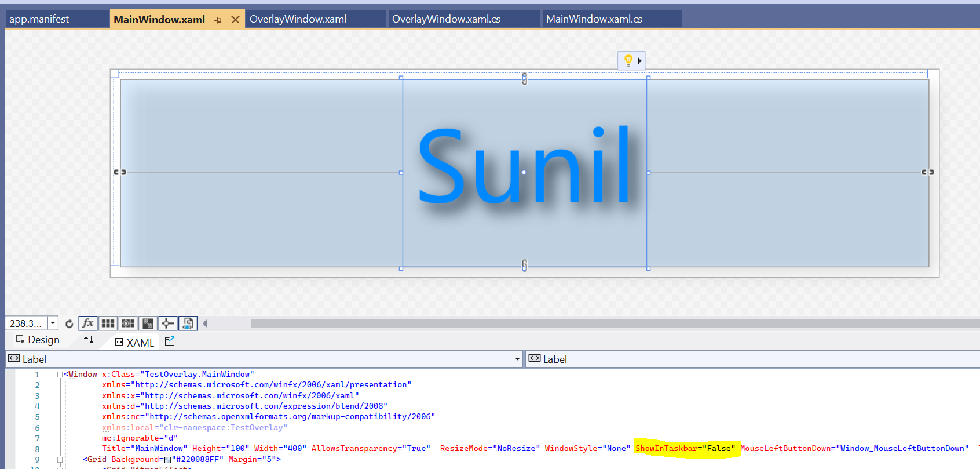Open the MainWindow.xaml.cs tab
Screen dimensions: 980x469
coord(612,19)
